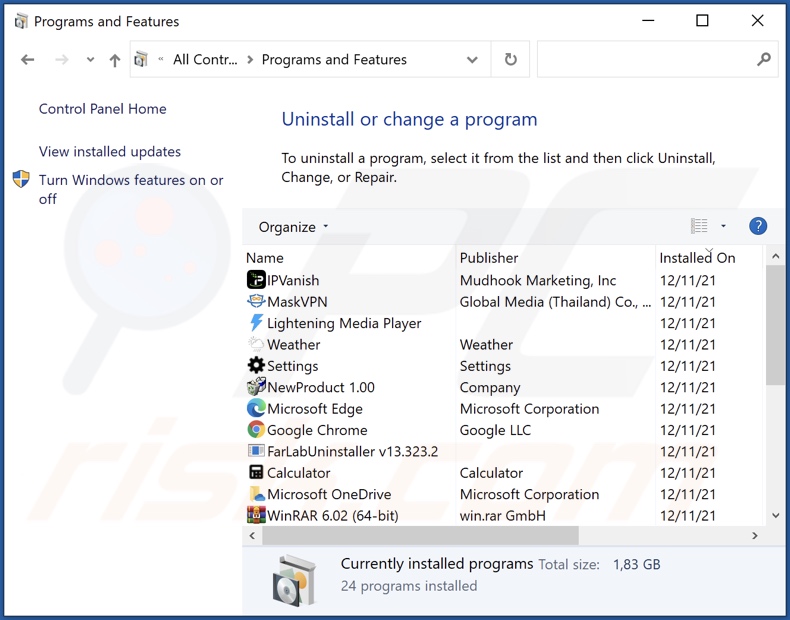Viewport: 790px width, 620px height.
Task: Click the address bar control panel icon
Action: pyautogui.click(x=141, y=59)
